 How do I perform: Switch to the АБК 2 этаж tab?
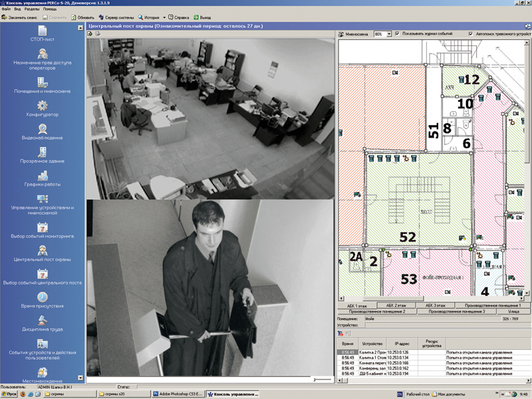[x=396, y=305]
